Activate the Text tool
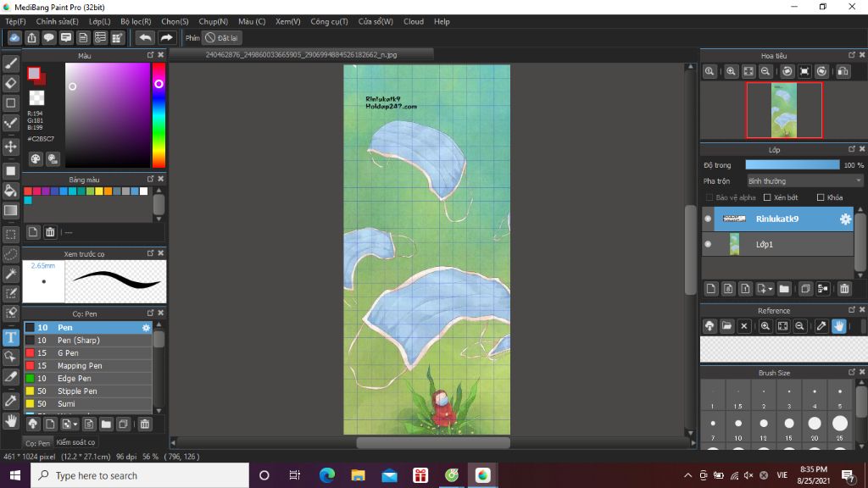The image size is (868, 488). 10,337
